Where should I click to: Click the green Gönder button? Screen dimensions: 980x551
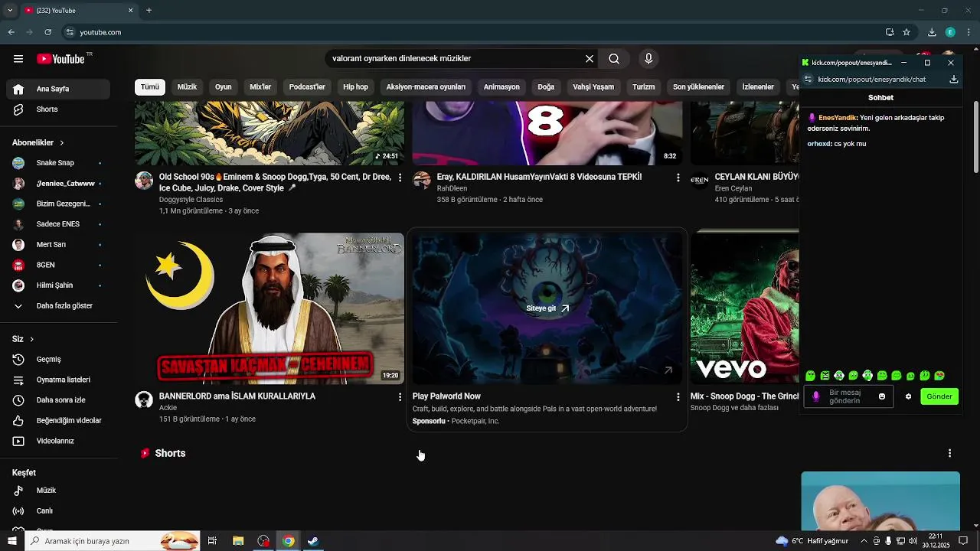(x=939, y=396)
